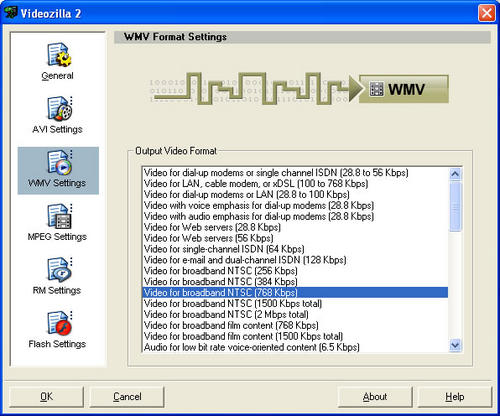Confirm settings with the OK button

click(46, 397)
